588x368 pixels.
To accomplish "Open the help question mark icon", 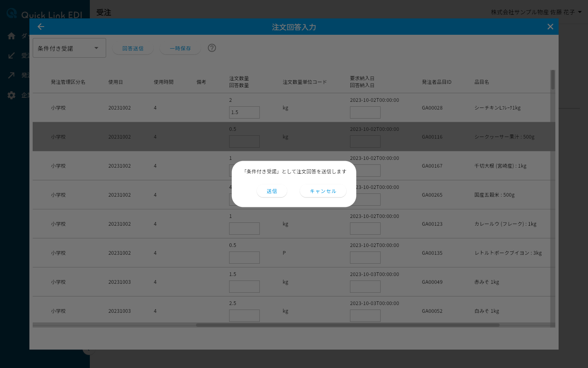I will pyautogui.click(x=212, y=48).
